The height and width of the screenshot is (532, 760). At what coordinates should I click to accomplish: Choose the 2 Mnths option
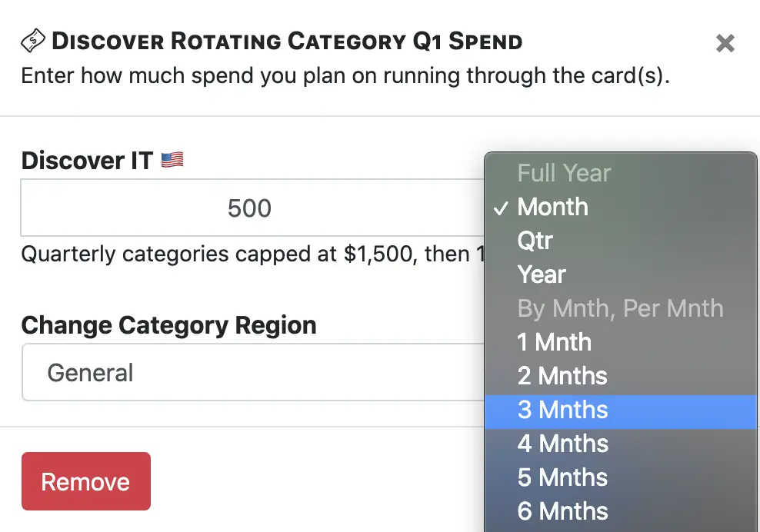tap(621, 376)
